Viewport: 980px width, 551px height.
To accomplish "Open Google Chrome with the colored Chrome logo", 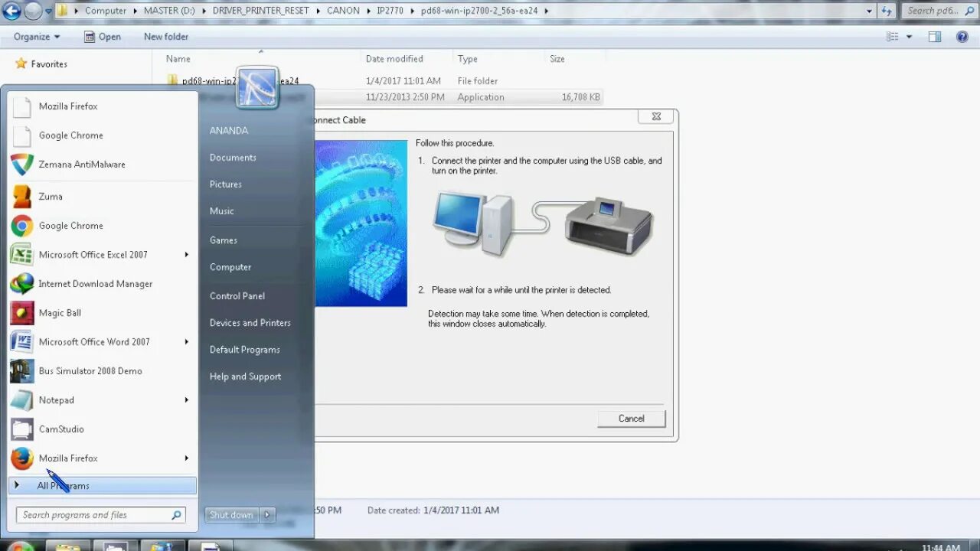I will (103, 226).
